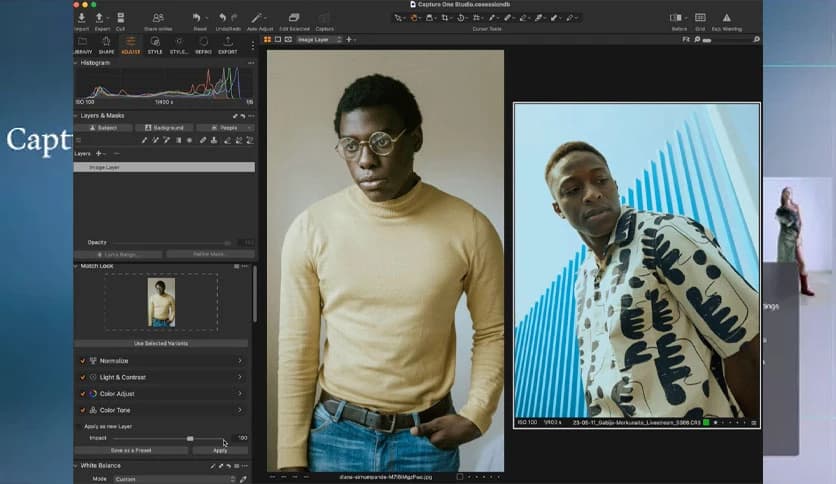Uncheck the Light & Contrast option
This screenshot has width=836, height=484.
pyautogui.click(x=83, y=377)
